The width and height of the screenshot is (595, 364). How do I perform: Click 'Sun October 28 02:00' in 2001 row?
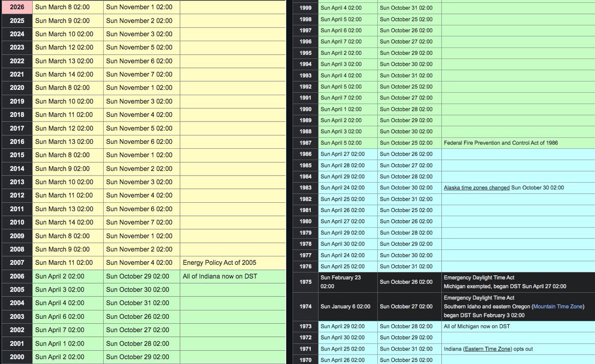point(137,344)
